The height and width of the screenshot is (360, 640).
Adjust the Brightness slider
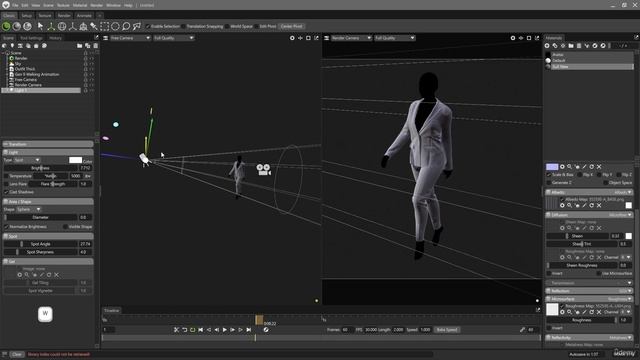click(40, 168)
